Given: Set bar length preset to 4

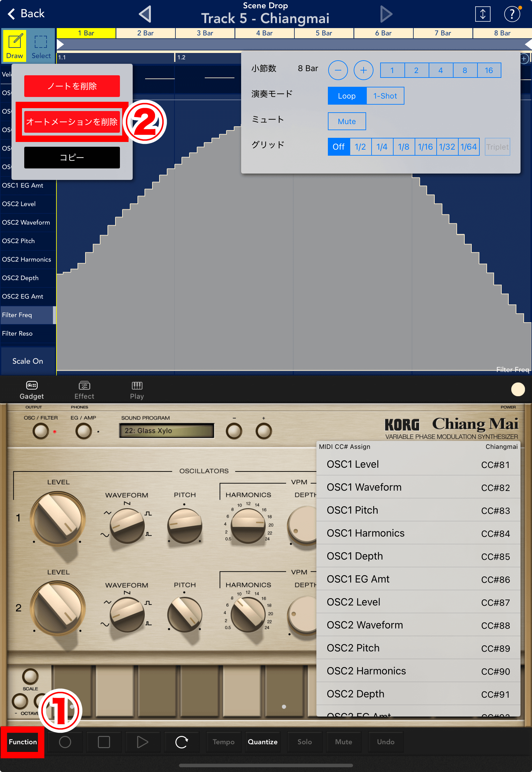Looking at the screenshot, I should click(x=441, y=70).
